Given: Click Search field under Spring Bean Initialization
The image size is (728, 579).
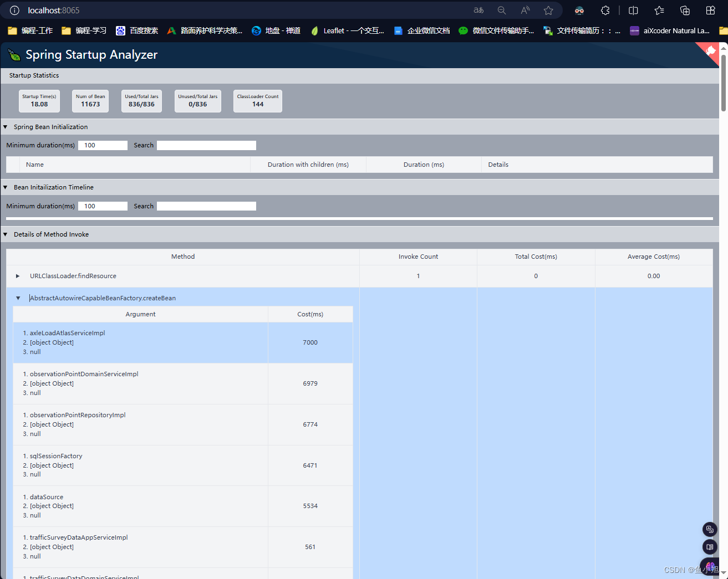Looking at the screenshot, I should tap(206, 145).
